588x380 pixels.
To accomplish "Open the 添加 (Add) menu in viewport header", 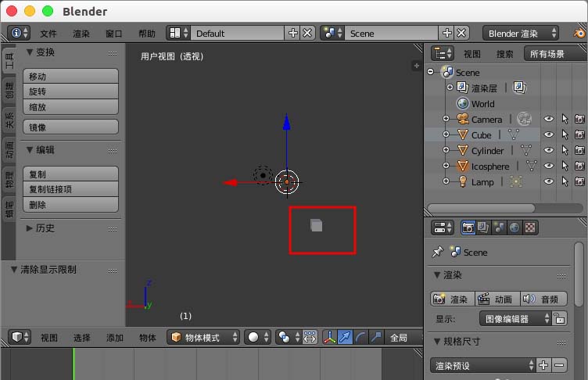I will pyautogui.click(x=115, y=337).
